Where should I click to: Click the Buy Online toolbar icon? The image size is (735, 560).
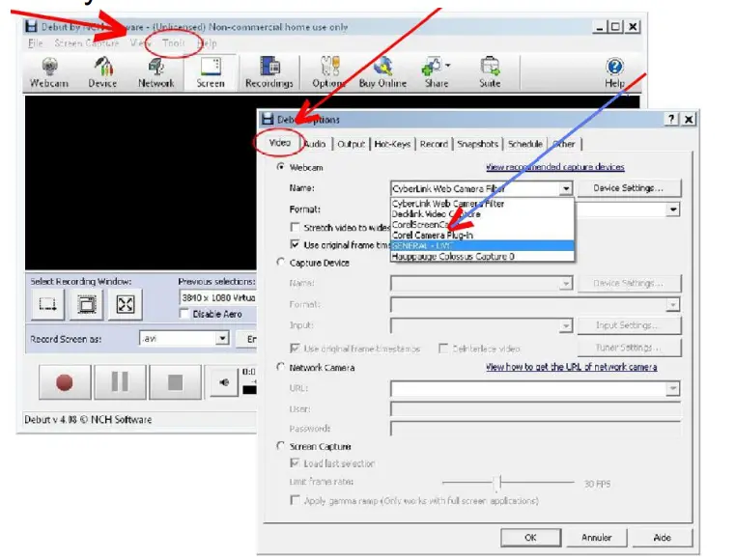pyautogui.click(x=383, y=72)
